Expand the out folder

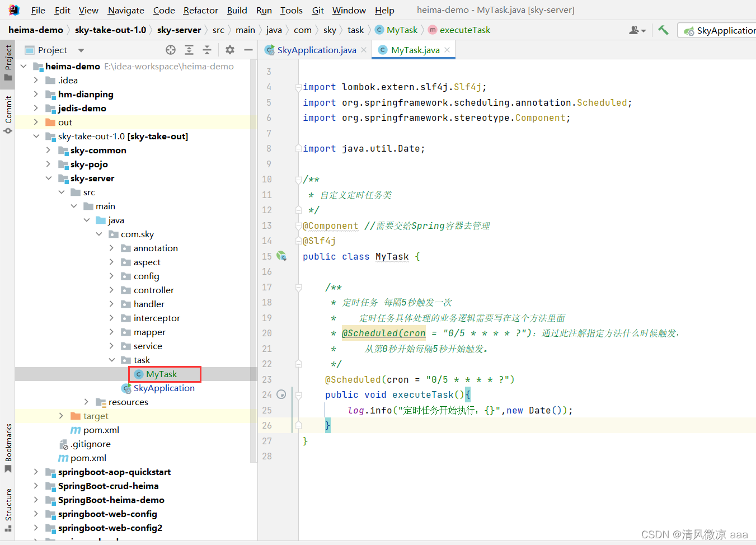coord(36,122)
